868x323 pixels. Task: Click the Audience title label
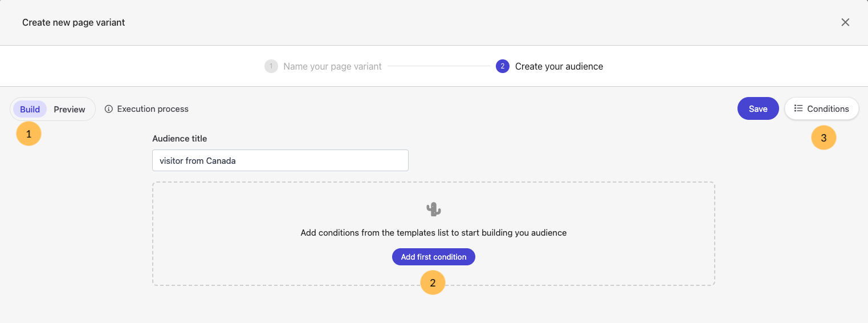[x=180, y=138]
